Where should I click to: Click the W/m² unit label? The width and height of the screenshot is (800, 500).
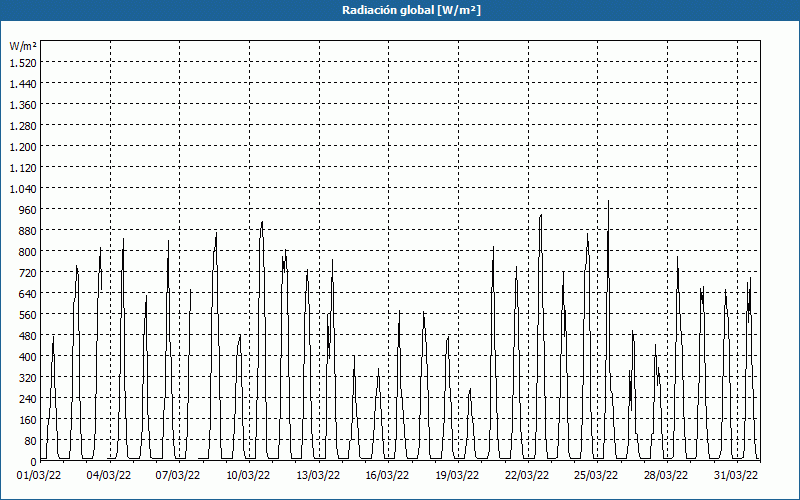[x=23, y=46]
